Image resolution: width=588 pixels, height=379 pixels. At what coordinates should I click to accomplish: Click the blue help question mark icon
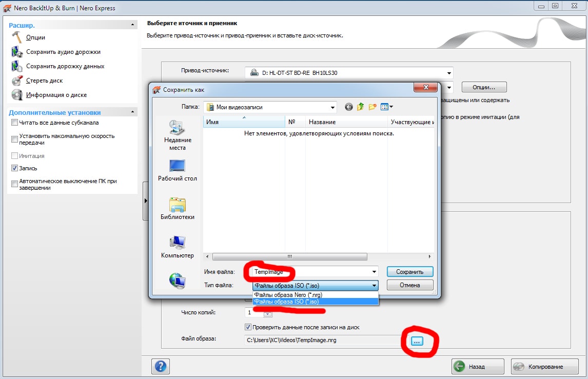(x=161, y=366)
